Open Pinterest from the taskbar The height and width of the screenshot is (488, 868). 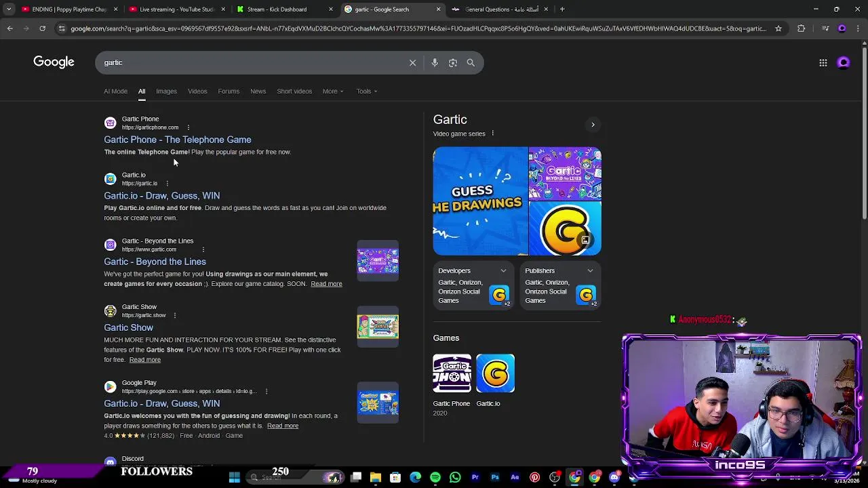(x=534, y=477)
